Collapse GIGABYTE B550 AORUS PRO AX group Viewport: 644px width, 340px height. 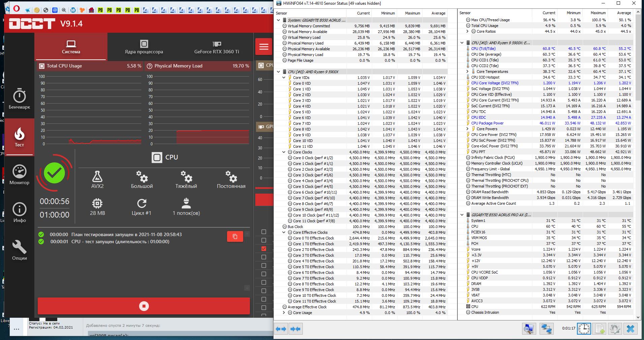click(462, 215)
